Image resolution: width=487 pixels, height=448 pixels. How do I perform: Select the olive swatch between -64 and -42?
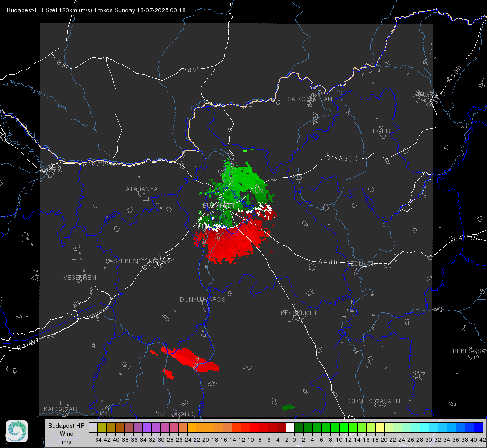(x=102, y=427)
